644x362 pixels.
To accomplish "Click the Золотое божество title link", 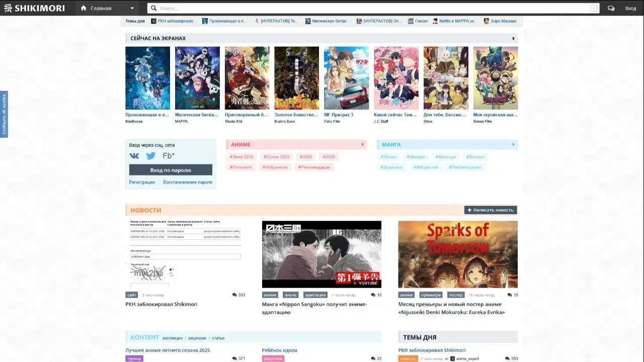I will click(x=296, y=115).
